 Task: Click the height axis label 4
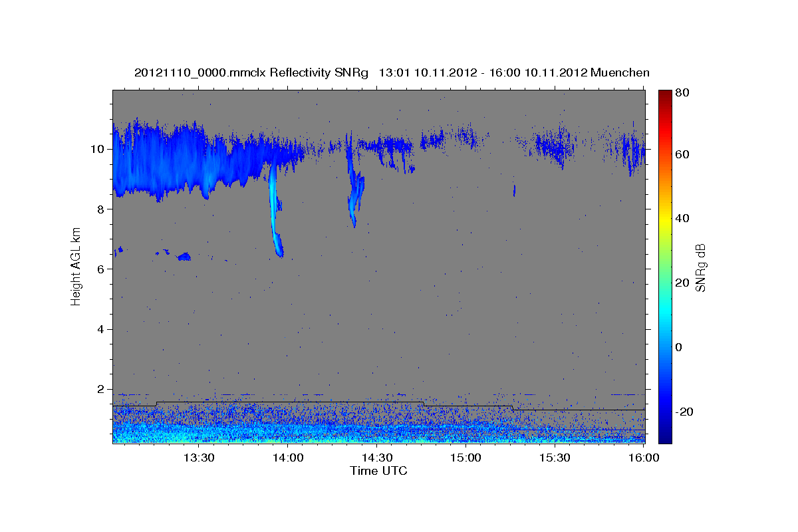[102, 329]
